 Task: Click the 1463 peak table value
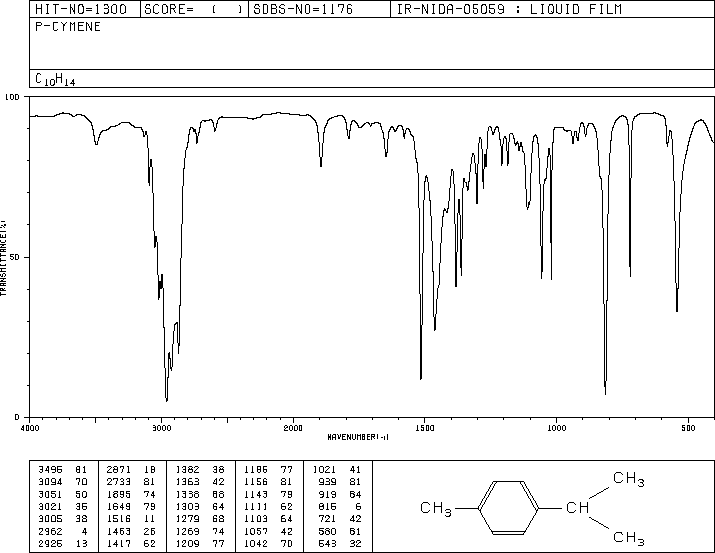click(119, 531)
